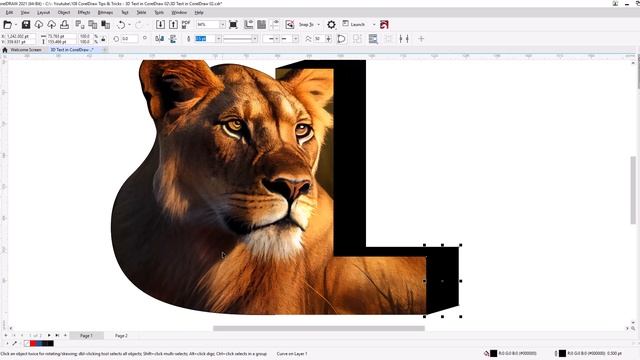Click the Mirror horizontally icon

coord(160,39)
